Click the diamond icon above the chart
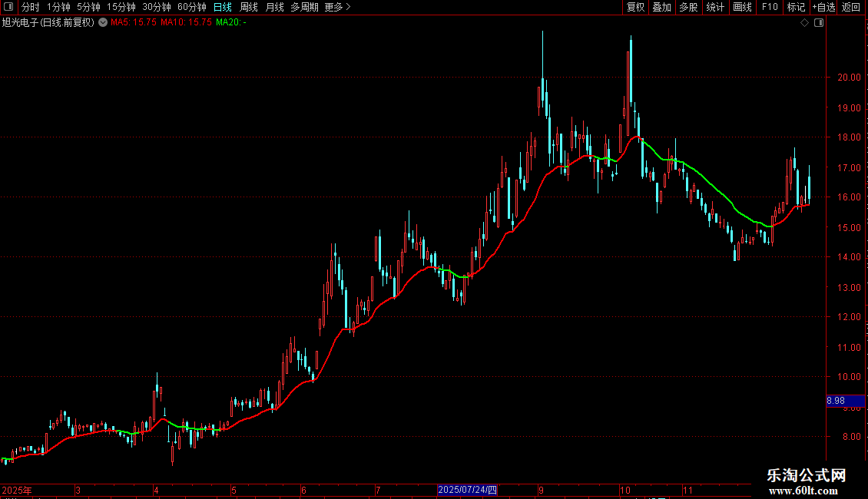 point(805,23)
